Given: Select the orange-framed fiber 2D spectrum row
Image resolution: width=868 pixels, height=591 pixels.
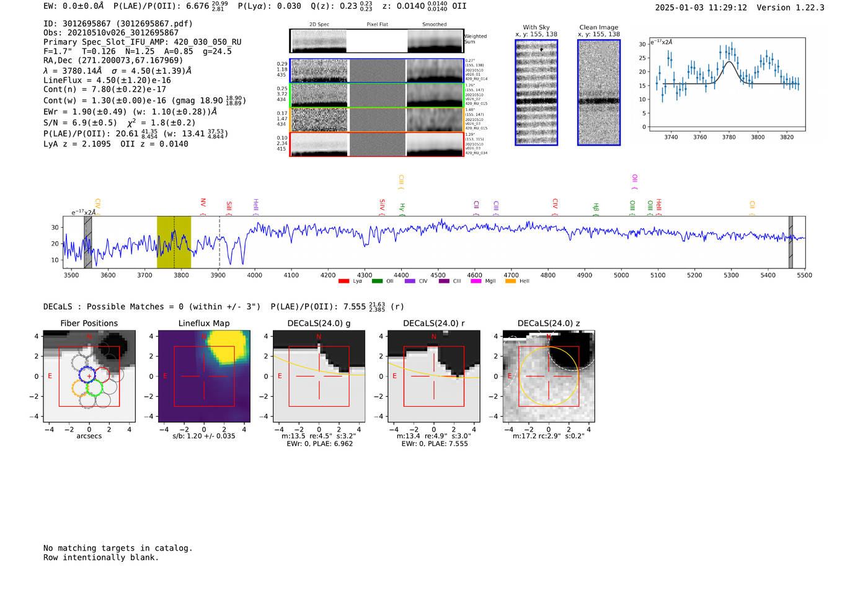Looking at the screenshot, I should tap(377, 120).
